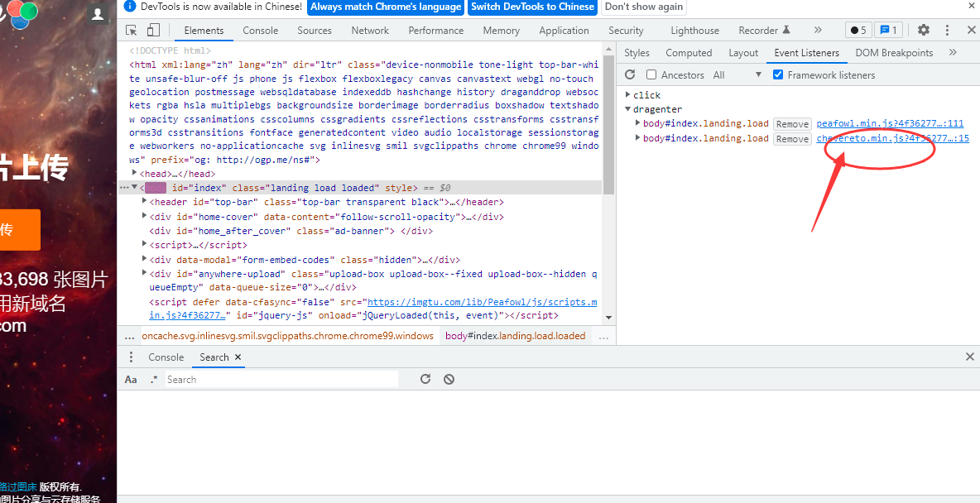This screenshot has height=503, width=980.
Task: Expand the peafowl.min.js listener entry
Action: click(x=638, y=123)
